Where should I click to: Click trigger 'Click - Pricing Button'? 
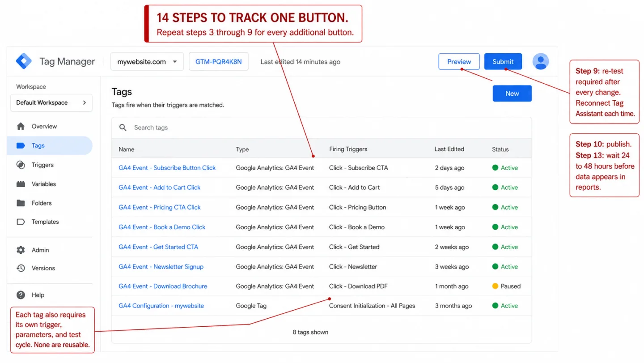[x=358, y=207]
